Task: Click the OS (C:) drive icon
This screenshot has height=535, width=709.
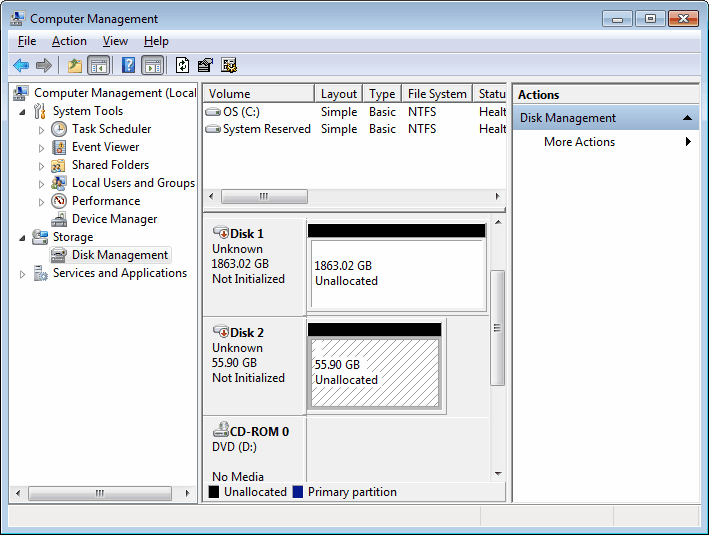Action: [213, 112]
